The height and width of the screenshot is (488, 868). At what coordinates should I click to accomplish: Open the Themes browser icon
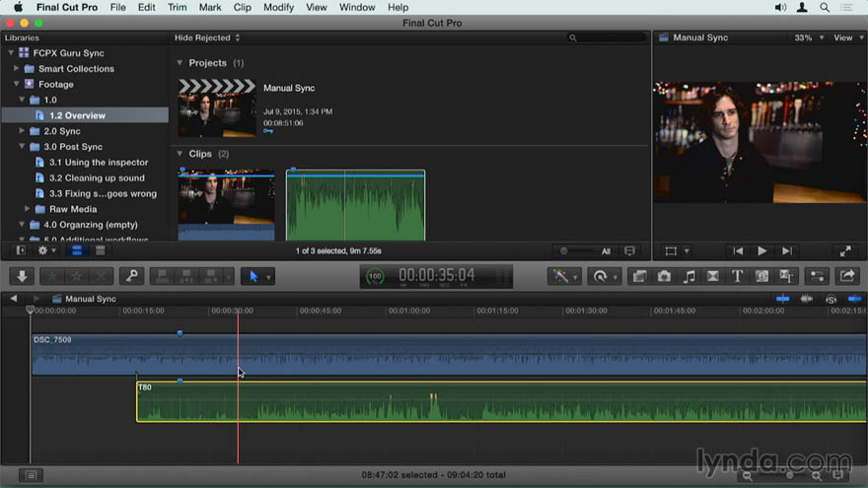pos(786,276)
